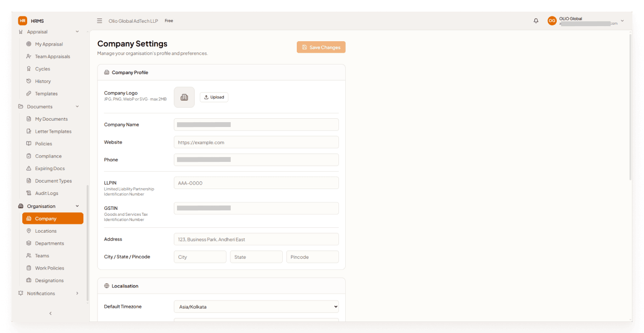
Task: Select Company in Organisation menu
Action: pyautogui.click(x=53, y=219)
